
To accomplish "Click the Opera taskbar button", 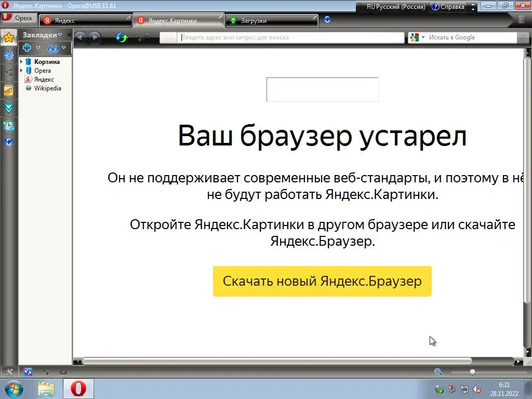I will [78, 389].
